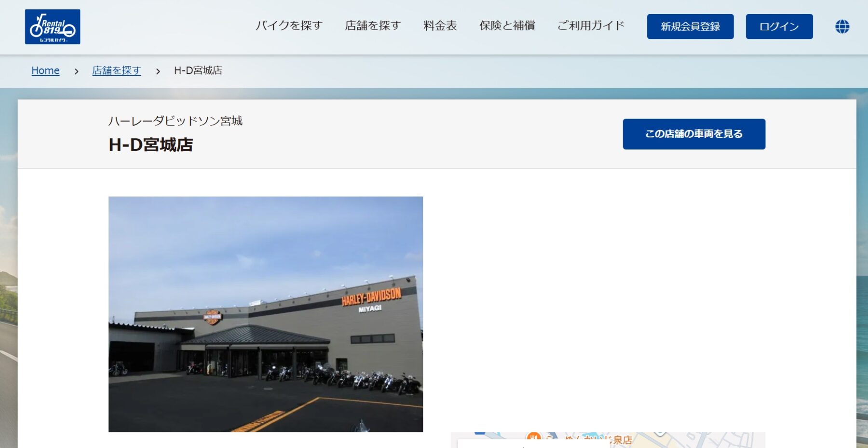This screenshot has height=448, width=868.
Task: Click the H-D宮城店 breadcrumb text
Action: [198, 71]
